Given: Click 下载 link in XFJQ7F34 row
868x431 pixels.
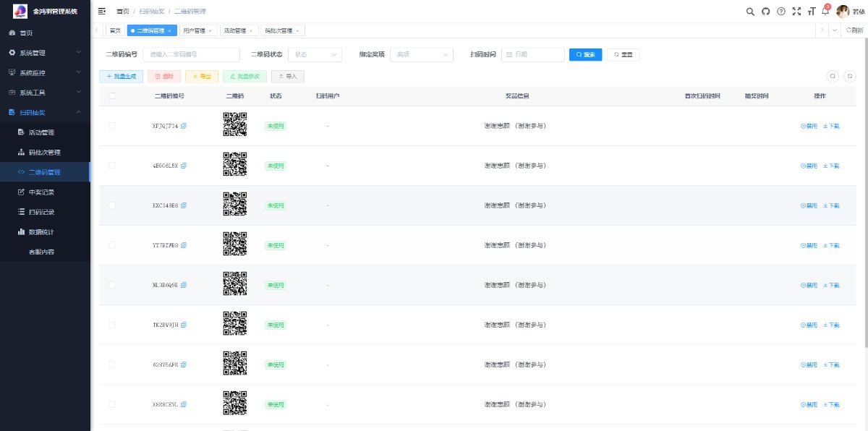Looking at the screenshot, I should point(831,126).
